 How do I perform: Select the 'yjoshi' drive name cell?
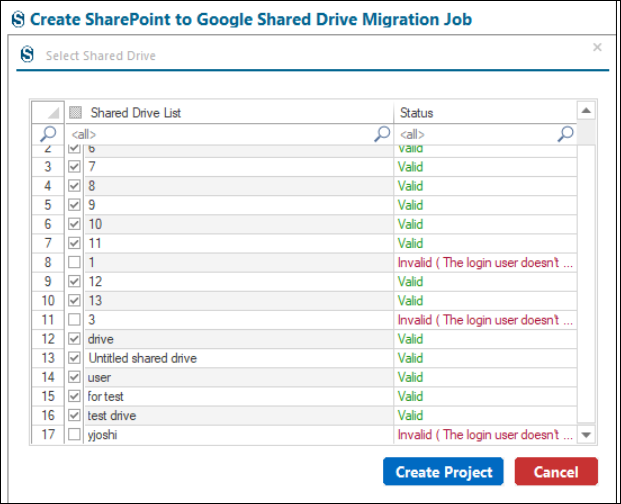tap(239, 434)
